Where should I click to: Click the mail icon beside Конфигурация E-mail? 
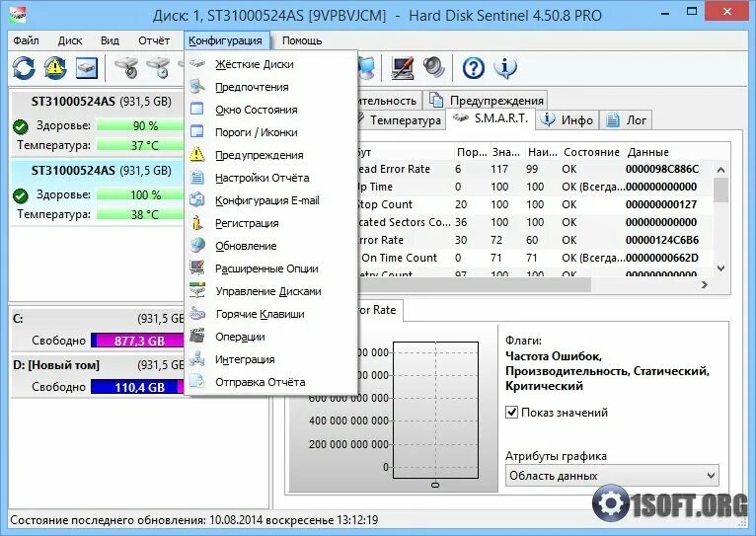(197, 199)
